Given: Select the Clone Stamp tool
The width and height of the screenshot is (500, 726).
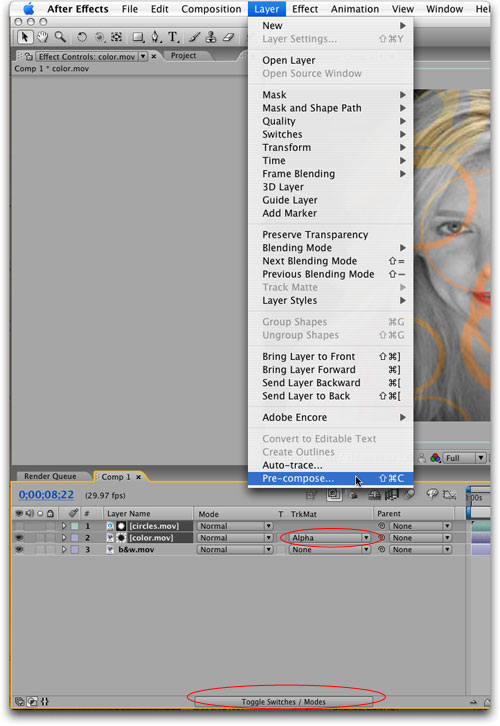Looking at the screenshot, I should tap(211, 37).
